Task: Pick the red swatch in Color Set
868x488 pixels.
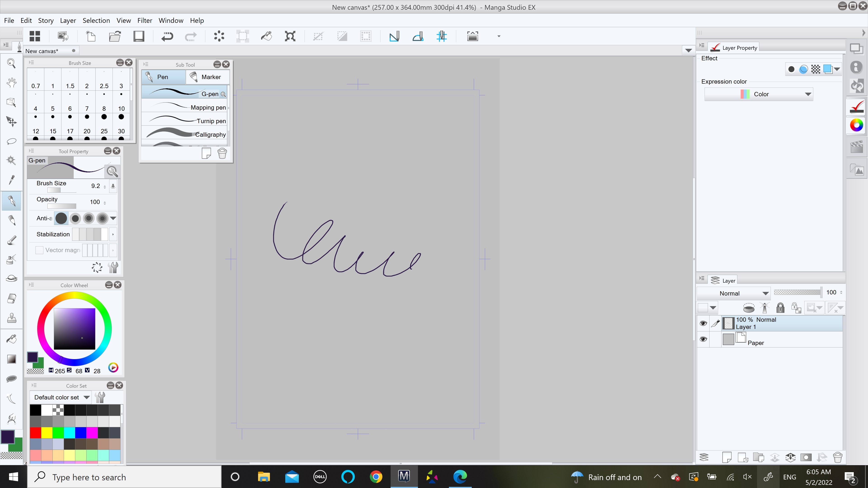Action: click(35, 432)
